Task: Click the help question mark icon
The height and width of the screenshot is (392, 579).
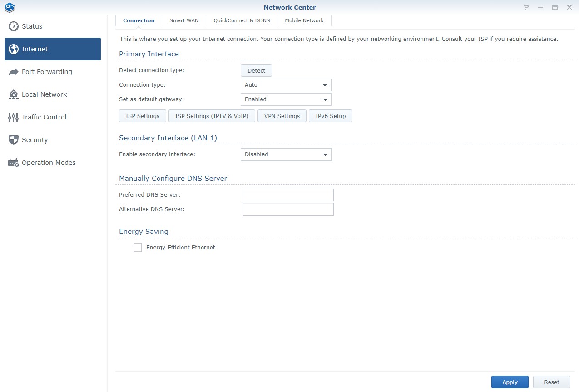Action: (526, 7)
